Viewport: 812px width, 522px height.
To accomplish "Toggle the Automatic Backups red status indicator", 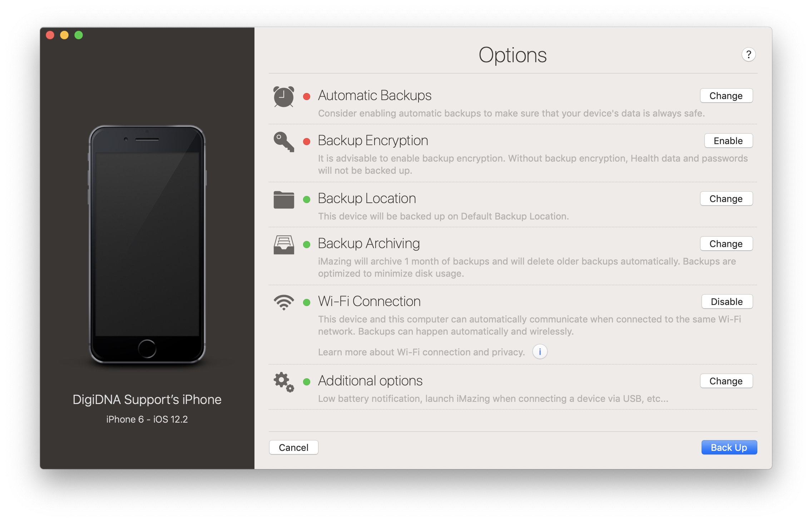I will (x=307, y=95).
